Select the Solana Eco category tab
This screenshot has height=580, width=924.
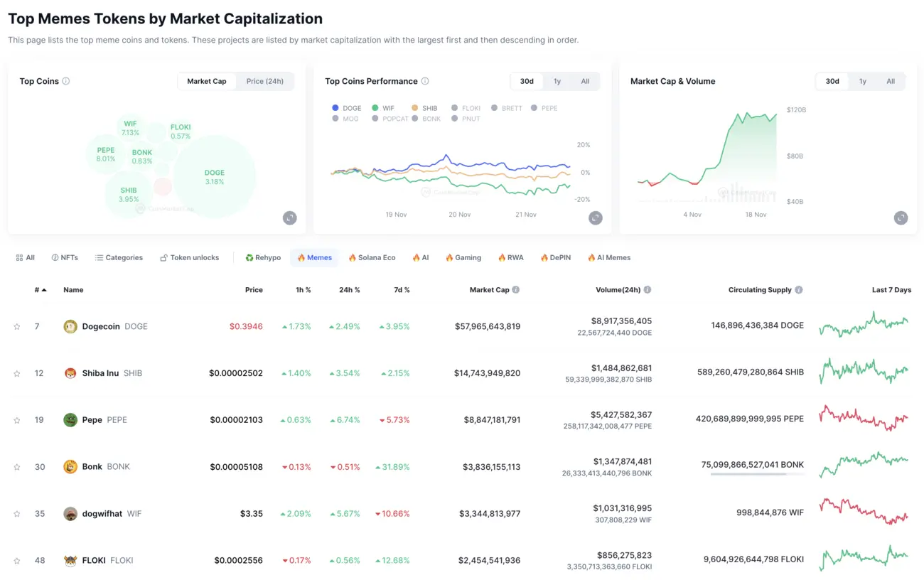(x=372, y=258)
